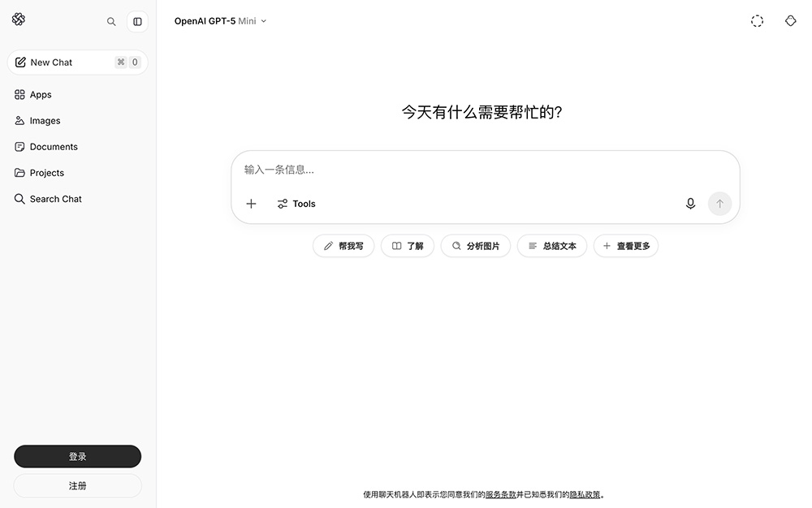This screenshot has height=508, width=812.
Task: Click the 注册 register button
Action: [76, 485]
